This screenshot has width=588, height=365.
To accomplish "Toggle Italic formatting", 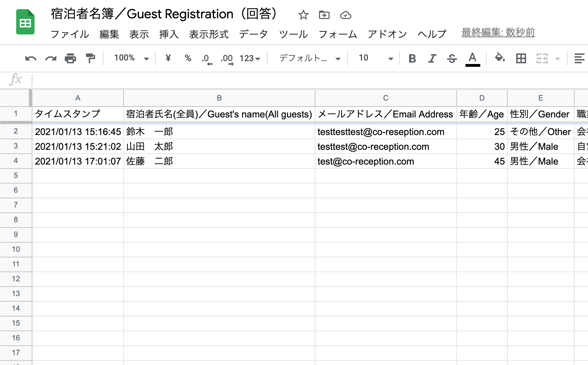I will point(432,58).
